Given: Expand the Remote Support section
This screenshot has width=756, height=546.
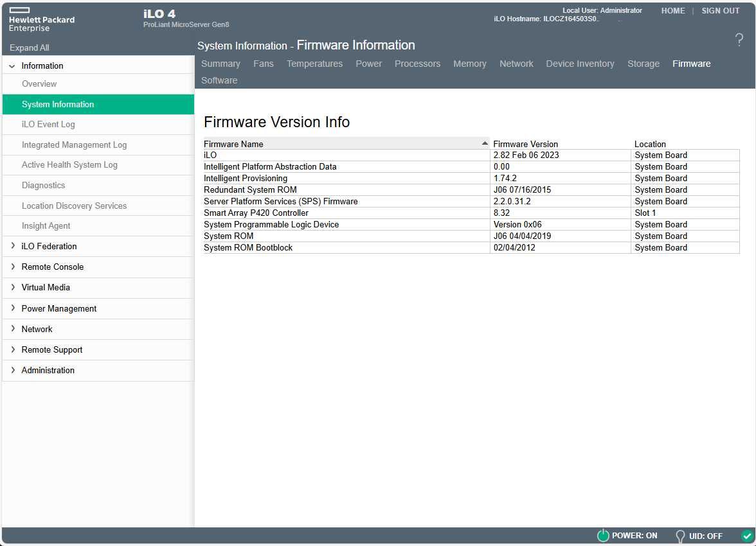Looking at the screenshot, I should click(13, 349).
